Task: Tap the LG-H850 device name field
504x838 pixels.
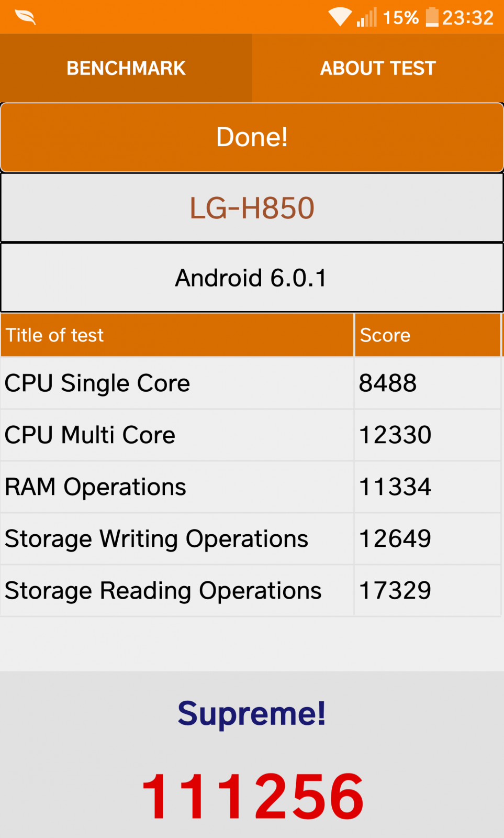Action: pos(252,208)
